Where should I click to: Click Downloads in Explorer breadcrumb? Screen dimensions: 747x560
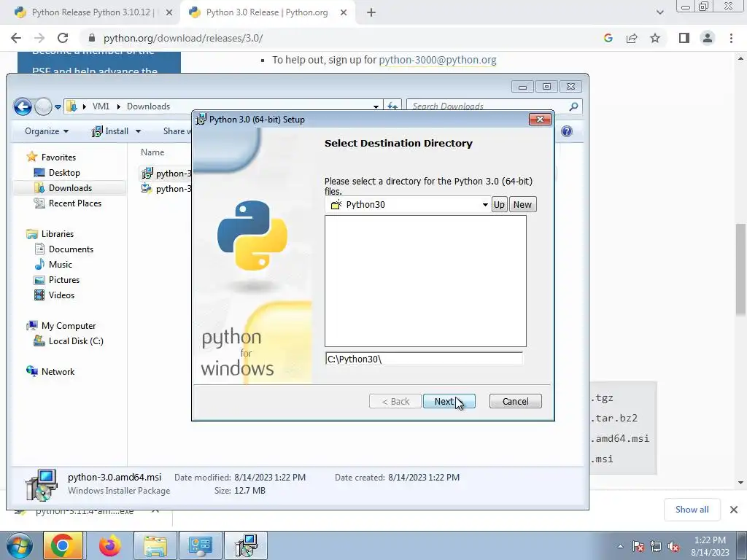click(x=148, y=106)
